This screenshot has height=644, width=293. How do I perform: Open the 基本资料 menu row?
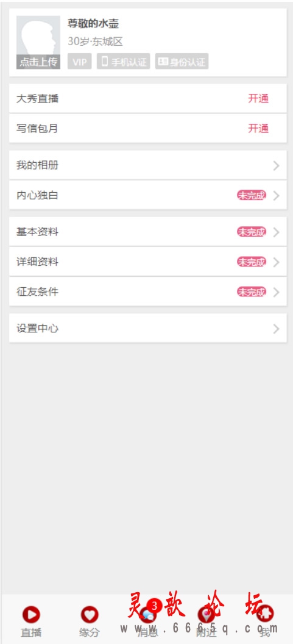(x=148, y=232)
